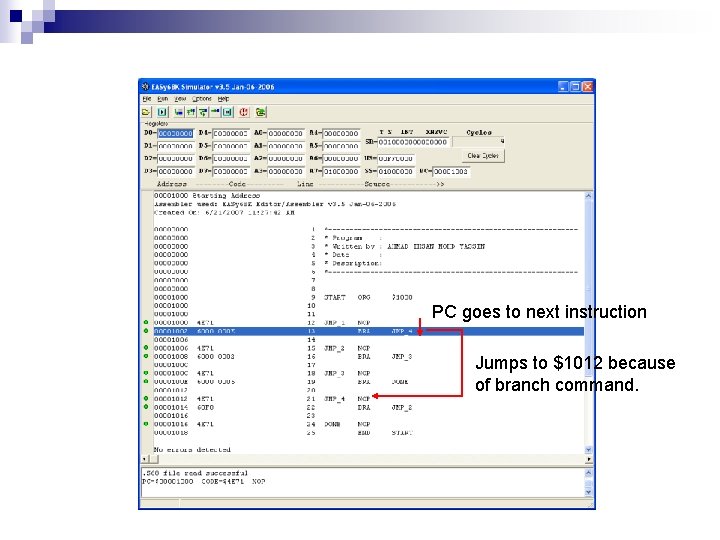Click the EASy68K title bar app icon

click(x=146, y=86)
